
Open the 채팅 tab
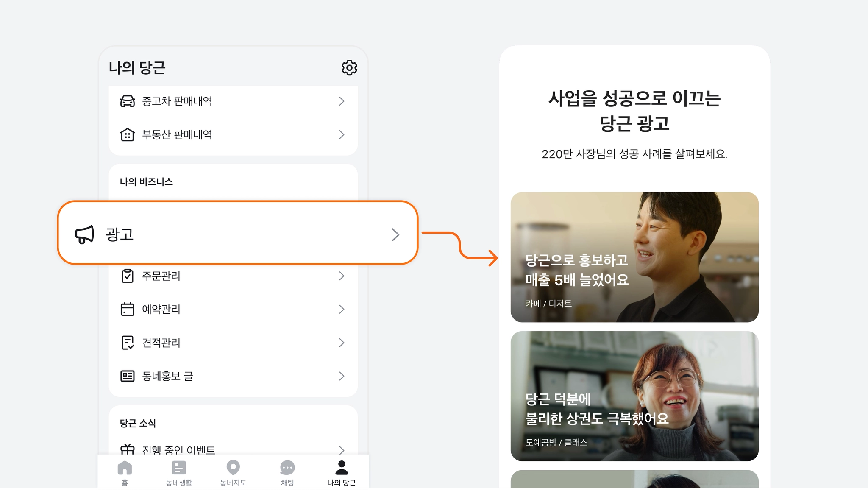287,473
